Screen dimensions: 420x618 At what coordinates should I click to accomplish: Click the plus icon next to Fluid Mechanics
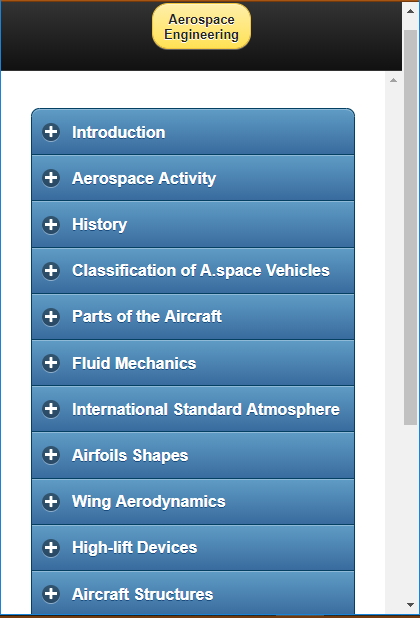pyautogui.click(x=51, y=363)
